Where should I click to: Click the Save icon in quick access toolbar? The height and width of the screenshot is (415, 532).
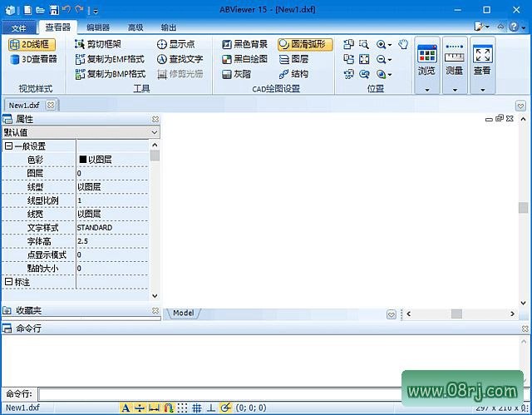[53, 10]
